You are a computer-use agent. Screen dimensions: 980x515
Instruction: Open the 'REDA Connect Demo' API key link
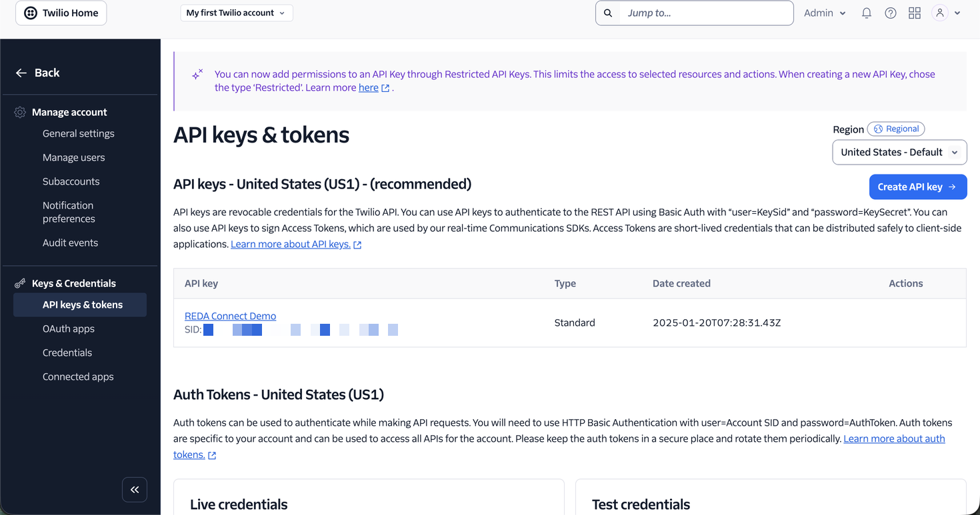(230, 316)
